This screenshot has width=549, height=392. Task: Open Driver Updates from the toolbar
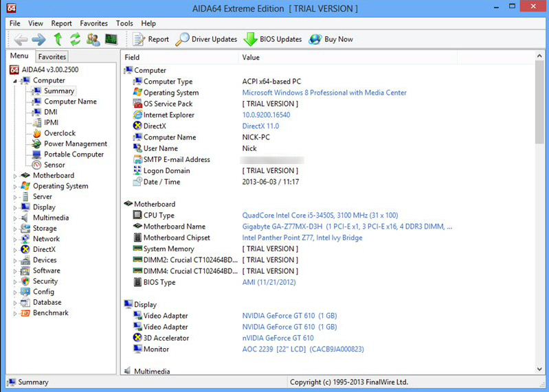coord(206,40)
